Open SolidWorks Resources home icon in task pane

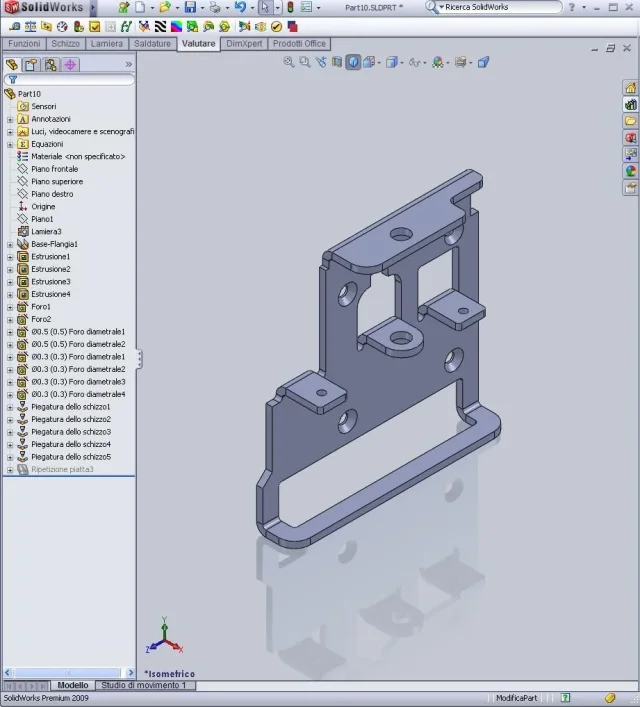point(631,87)
